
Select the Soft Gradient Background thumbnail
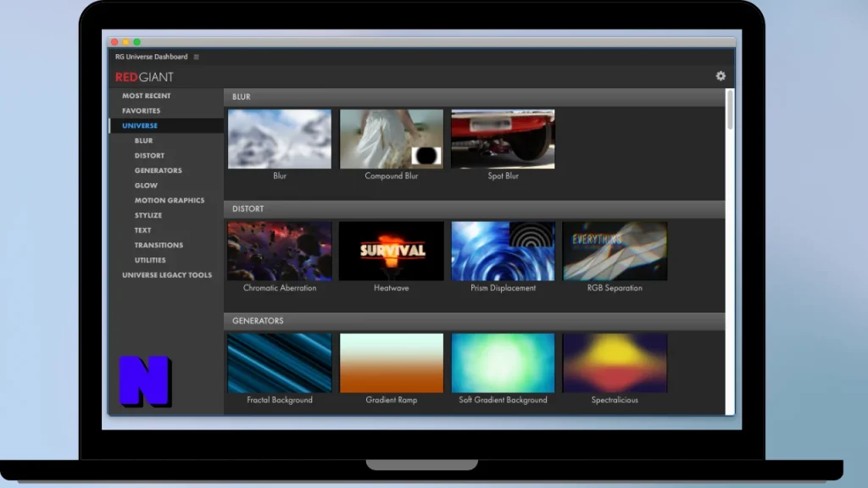503,363
